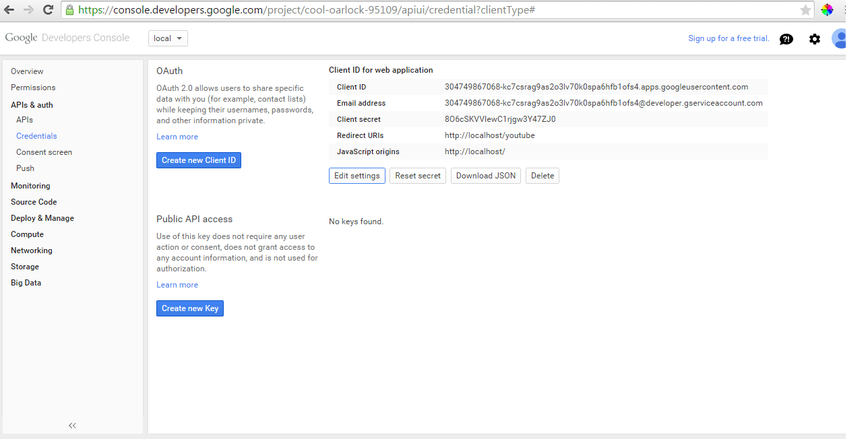Image resolution: width=868 pixels, height=439 pixels.
Task: Click the browser forward arrow
Action: pos(28,10)
